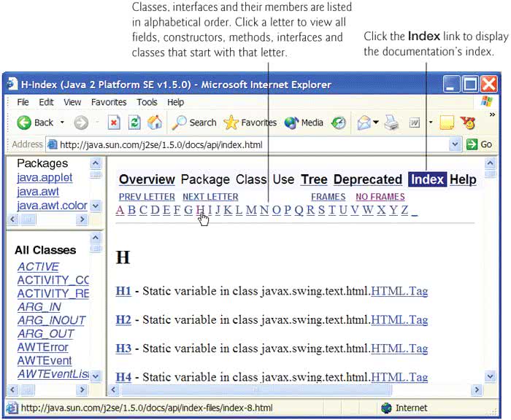Open the ARG_INOUT class link
The width and height of the screenshot is (511, 420).
(x=51, y=320)
